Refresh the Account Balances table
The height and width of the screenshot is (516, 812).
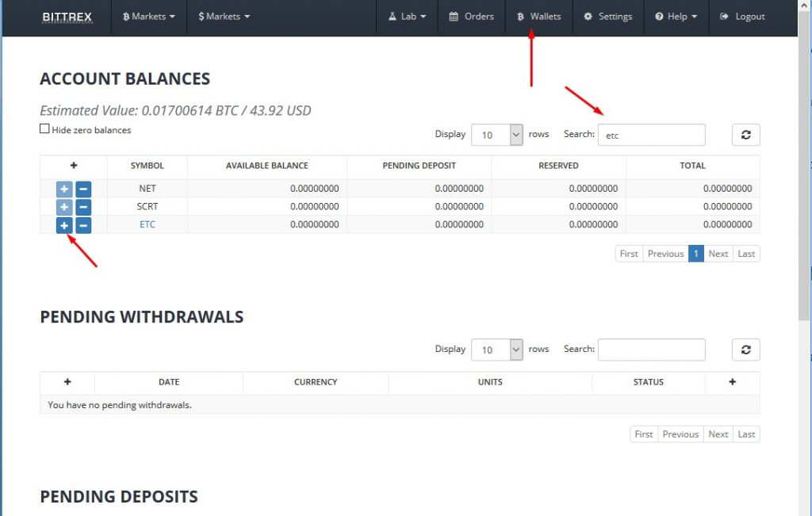tap(745, 135)
